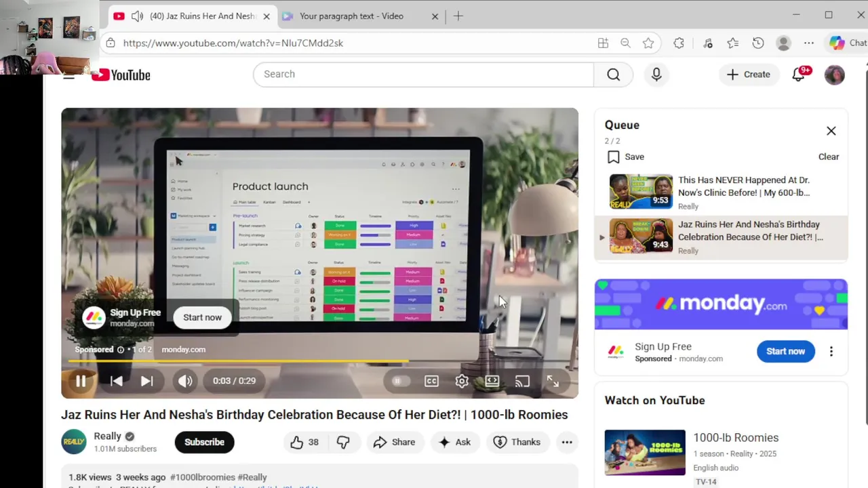868x488 pixels.
Task: Click Start now on video ad overlay
Action: coord(202,317)
